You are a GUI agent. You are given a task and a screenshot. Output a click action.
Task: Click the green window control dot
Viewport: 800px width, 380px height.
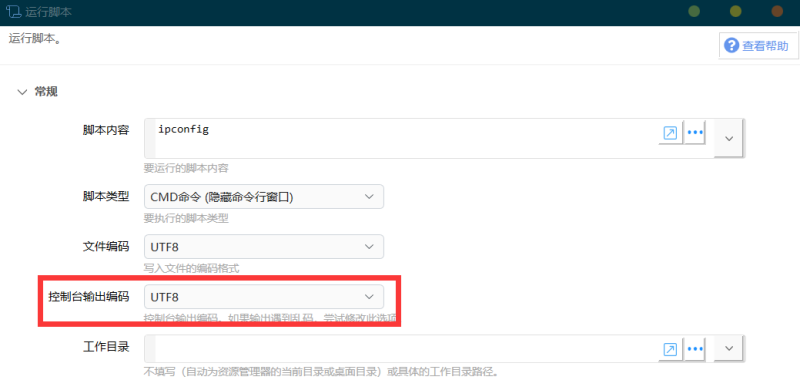[694, 11]
